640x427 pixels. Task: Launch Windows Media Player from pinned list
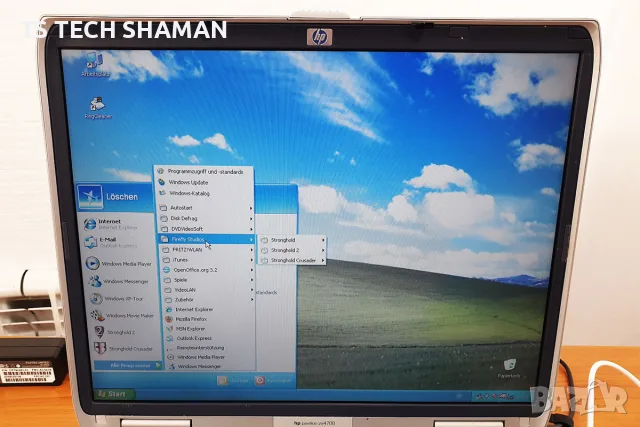point(119,264)
